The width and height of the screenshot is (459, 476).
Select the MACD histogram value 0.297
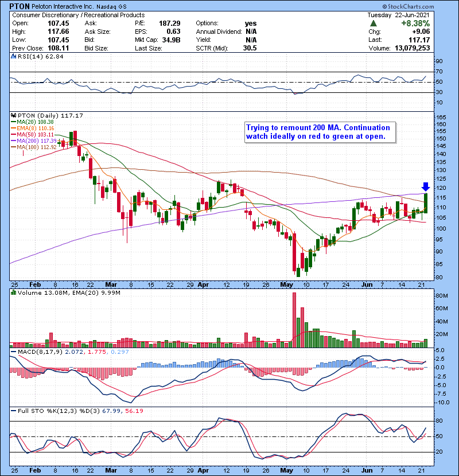pyautogui.click(x=120, y=352)
